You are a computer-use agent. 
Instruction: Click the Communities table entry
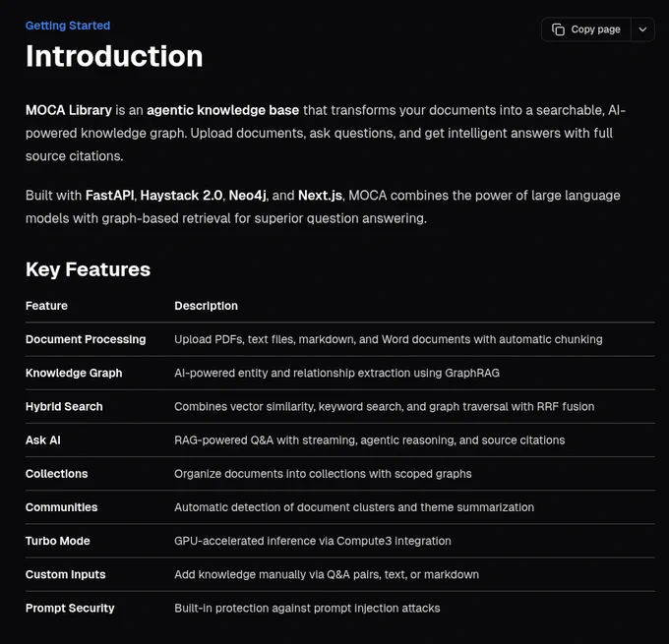[x=61, y=507]
